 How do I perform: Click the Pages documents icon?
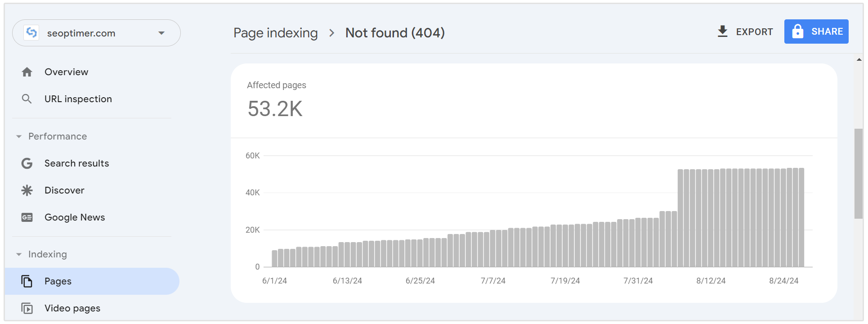tap(27, 281)
